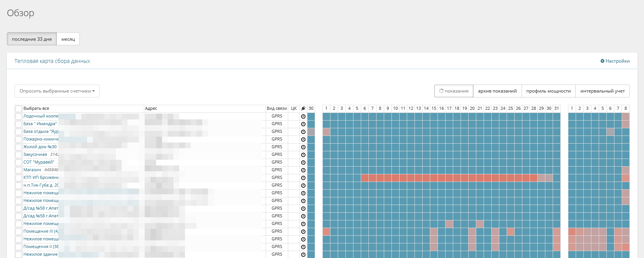
Task: Check the Помещение III row checkbox
Action: tap(18, 232)
